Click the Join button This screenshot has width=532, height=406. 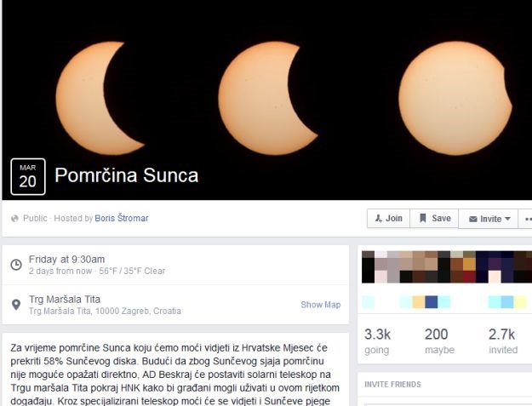pos(388,219)
